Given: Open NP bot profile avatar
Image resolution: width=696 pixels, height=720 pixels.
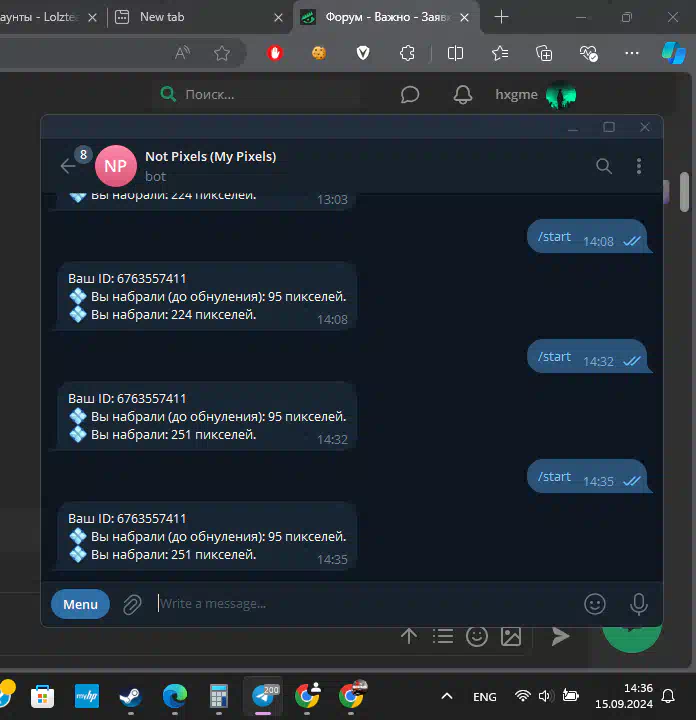Looking at the screenshot, I should tap(116, 166).
